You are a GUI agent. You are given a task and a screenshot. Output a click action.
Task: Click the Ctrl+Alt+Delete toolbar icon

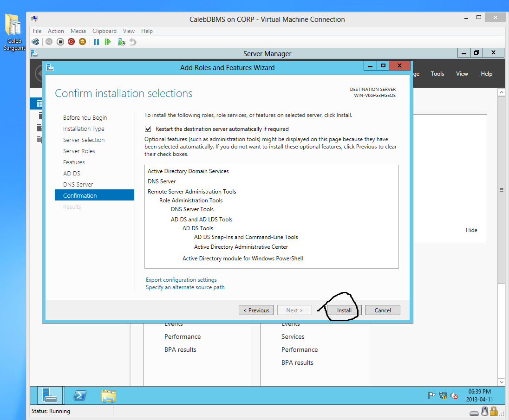tap(35, 42)
